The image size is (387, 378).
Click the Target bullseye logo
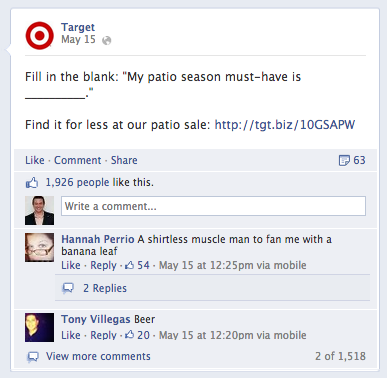tap(39, 36)
